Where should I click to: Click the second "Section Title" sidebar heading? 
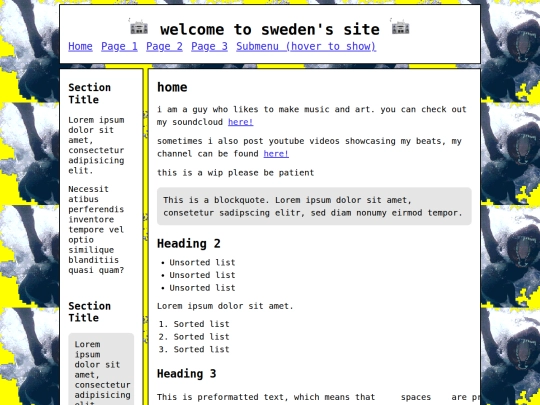[90, 312]
